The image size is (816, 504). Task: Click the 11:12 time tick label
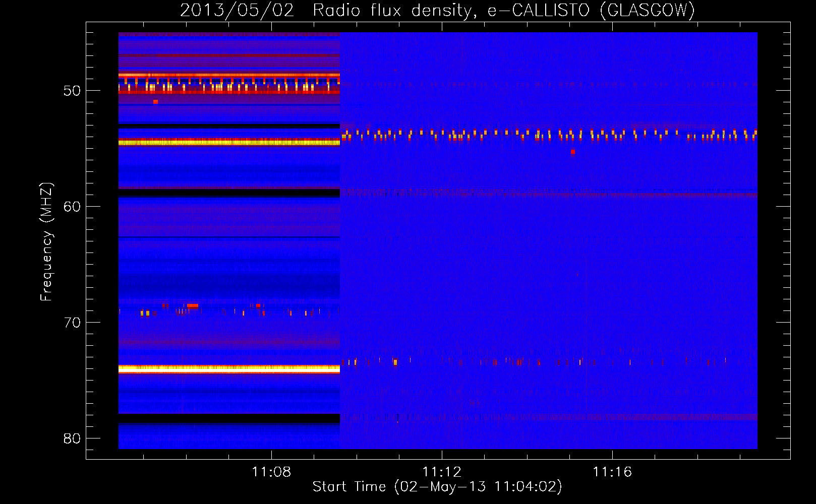click(x=442, y=472)
